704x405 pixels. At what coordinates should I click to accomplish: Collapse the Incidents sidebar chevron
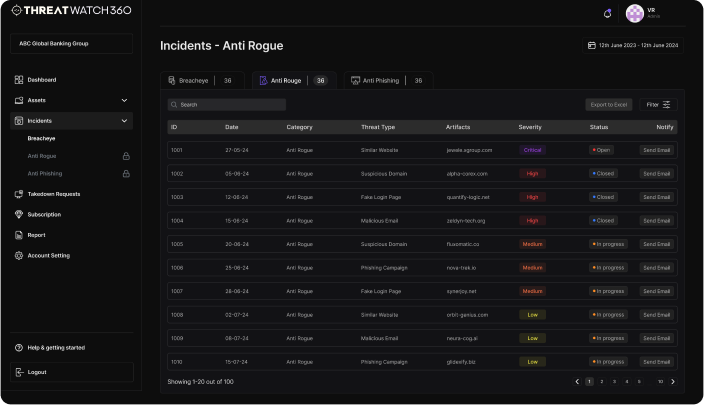pos(124,121)
